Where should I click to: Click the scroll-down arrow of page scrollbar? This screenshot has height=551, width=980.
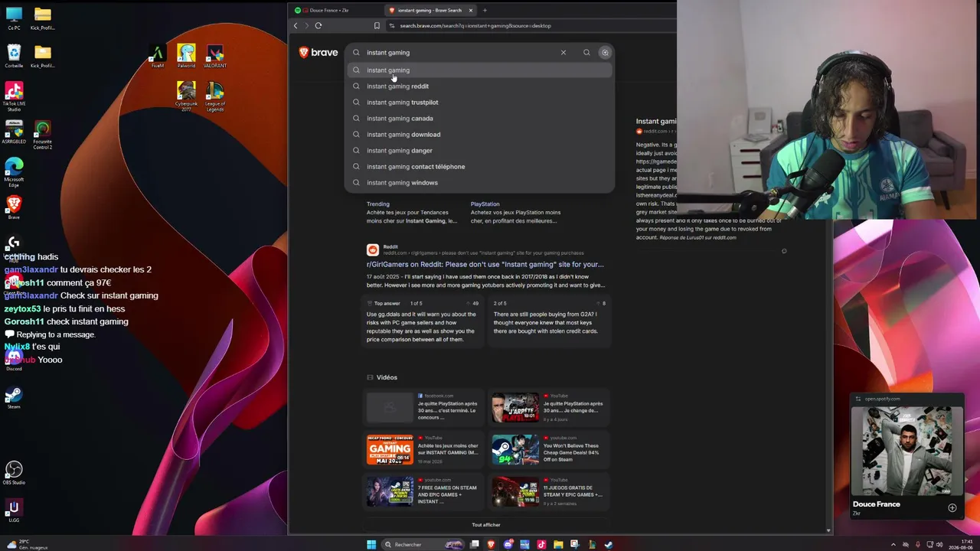coord(828,530)
